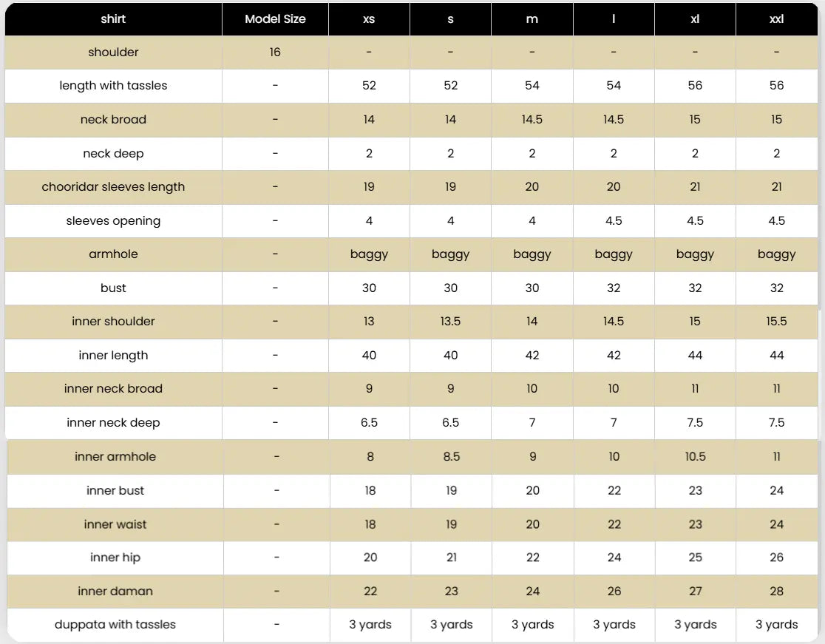Click 'baggy' in the xl armhole cell

(695, 254)
